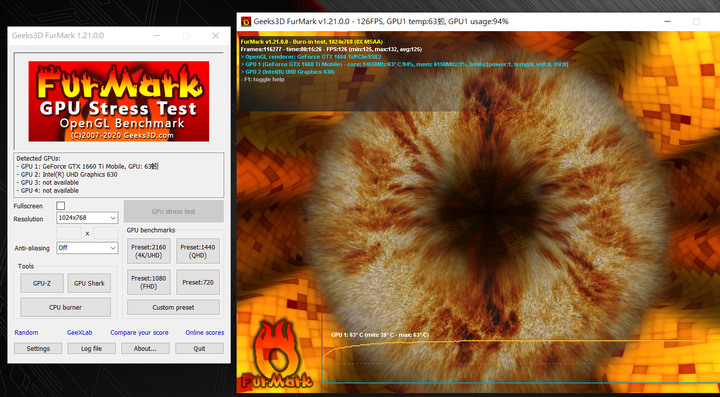Click the FurMark flame icon in render window title
Image resolution: width=720 pixels, height=397 pixels.
tap(246, 22)
